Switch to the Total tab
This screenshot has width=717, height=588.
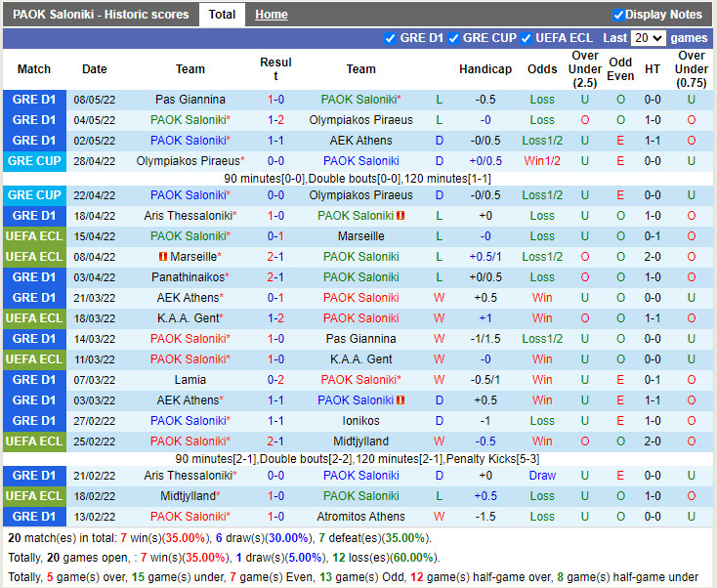coord(222,15)
